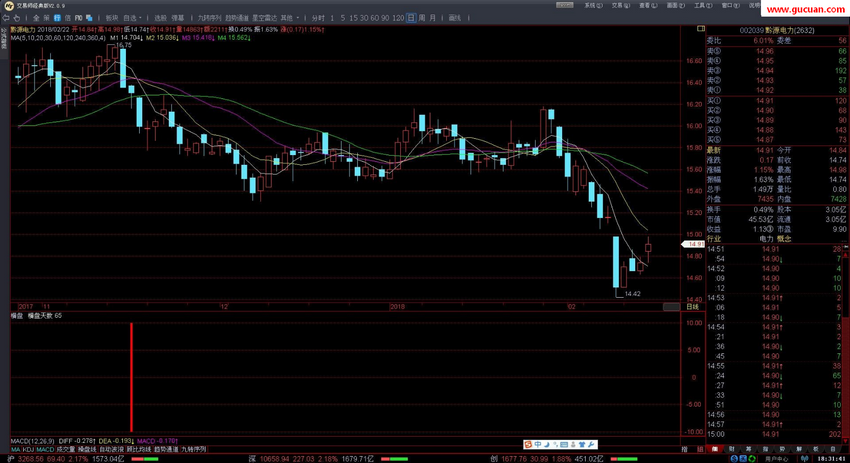
Task: Select the 全 toolbar icon
Action: click(36, 18)
